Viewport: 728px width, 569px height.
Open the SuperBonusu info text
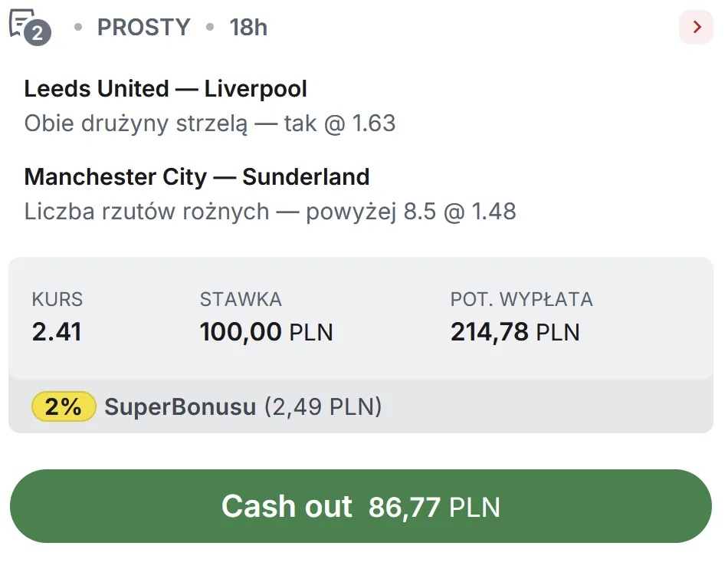[x=180, y=406]
